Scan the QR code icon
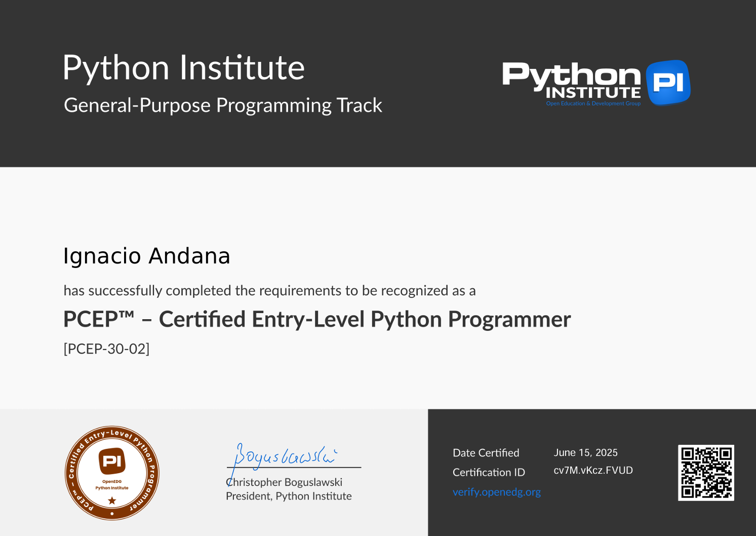This screenshot has height=536, width=756. pyautogui.click(x=705, y=472)
